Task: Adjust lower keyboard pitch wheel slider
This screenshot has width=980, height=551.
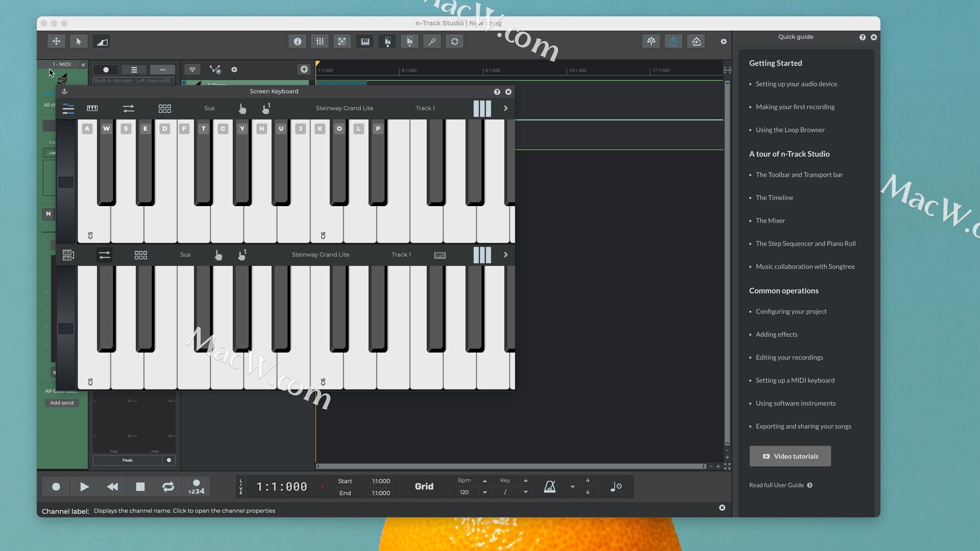Action: click(66, 329)
